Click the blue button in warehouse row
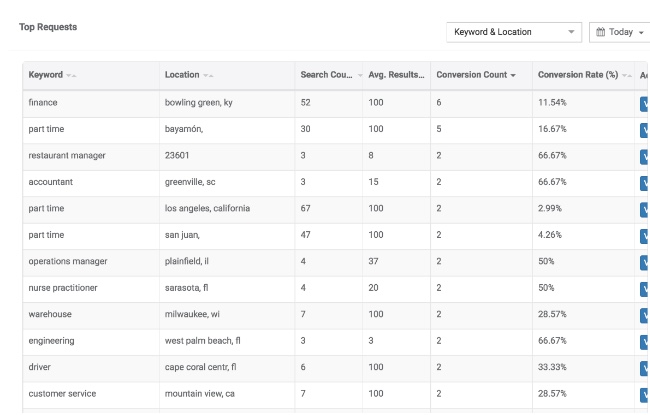 [644, 314]
